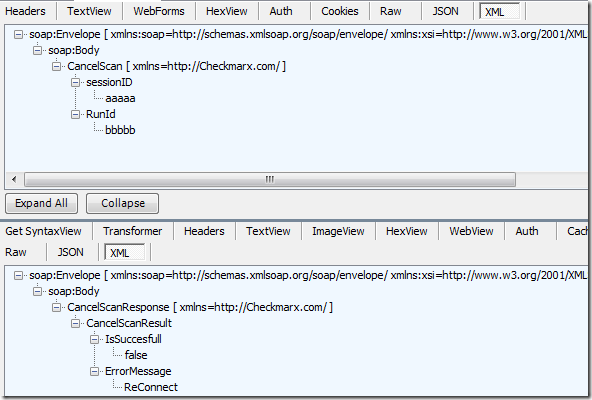Screen dimensions: 592x400
Task: Select the request HexView tab
Action: coord(227,11)
